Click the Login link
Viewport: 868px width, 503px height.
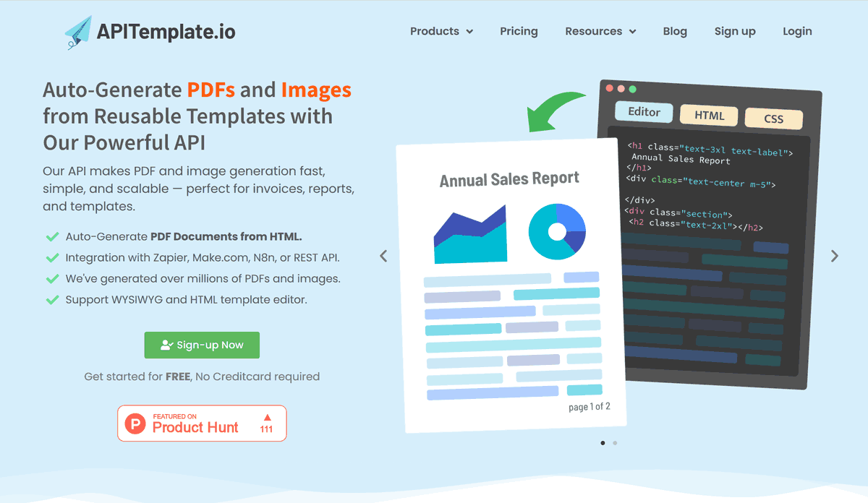[x=797, y=32]
